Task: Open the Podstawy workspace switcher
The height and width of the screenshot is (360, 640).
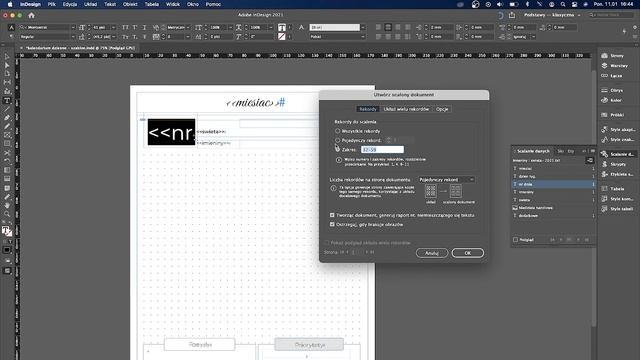Action: (x=552, y=15)
